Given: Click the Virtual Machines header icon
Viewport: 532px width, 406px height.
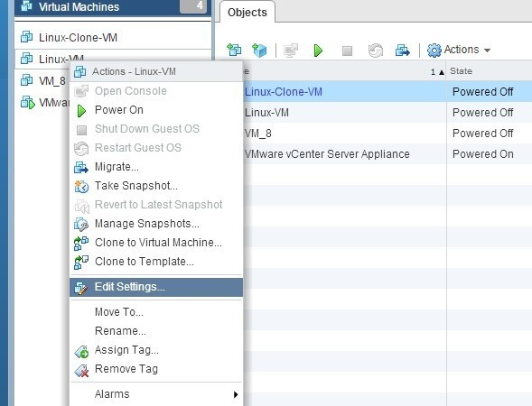Looking at the screenshot, I should (26, 5).
